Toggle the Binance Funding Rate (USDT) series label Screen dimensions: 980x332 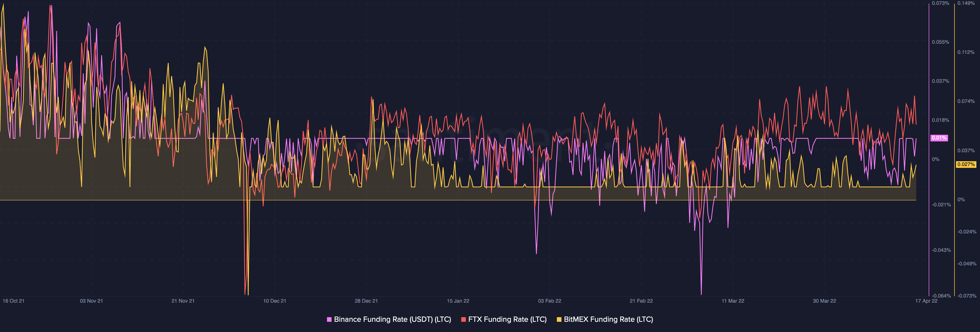[392, 319]
